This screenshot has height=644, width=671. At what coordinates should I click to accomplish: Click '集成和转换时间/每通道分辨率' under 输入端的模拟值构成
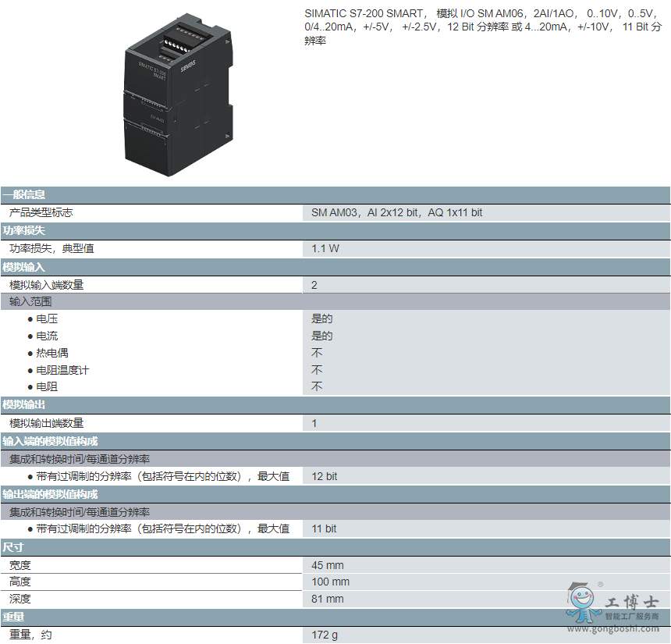pyautogui.click(x=80, y=460)
